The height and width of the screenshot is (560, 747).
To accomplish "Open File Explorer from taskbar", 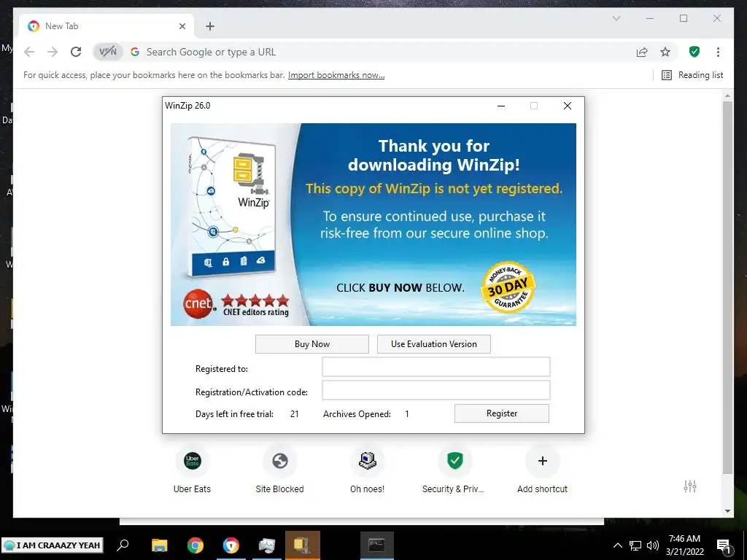I will point(160,545).
